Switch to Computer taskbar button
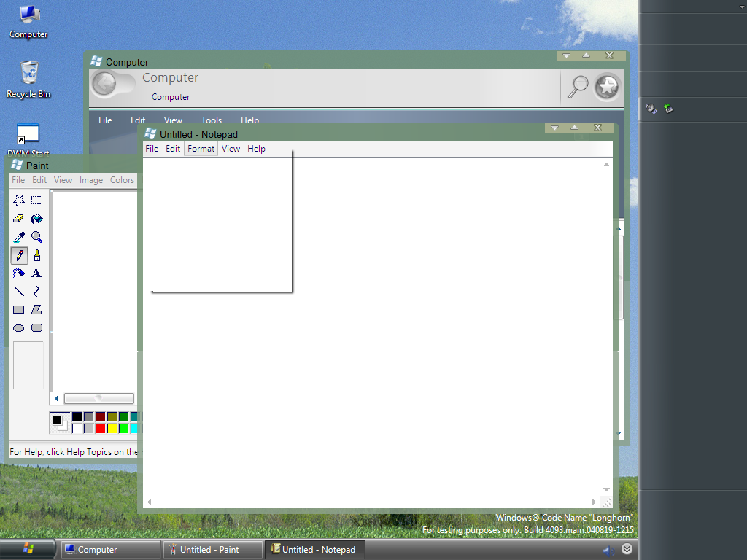 pos(111,550)
